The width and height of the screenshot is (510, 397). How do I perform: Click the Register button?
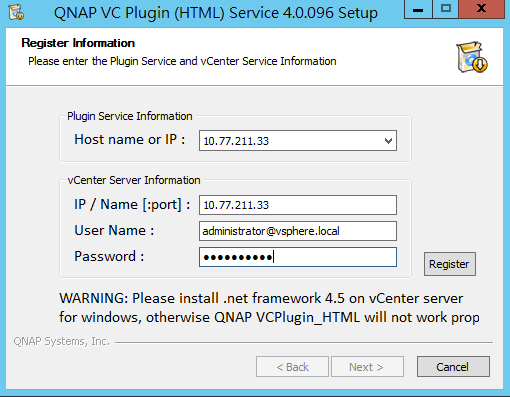450,264
